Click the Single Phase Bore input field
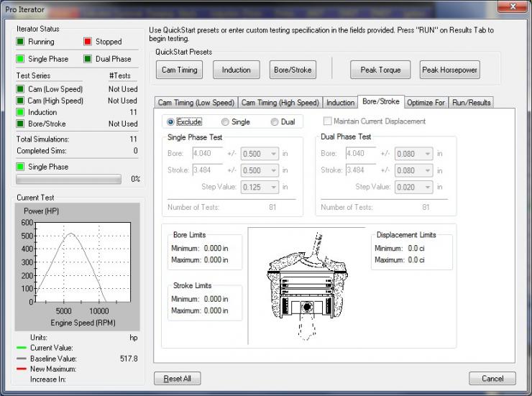 (207, 153)
